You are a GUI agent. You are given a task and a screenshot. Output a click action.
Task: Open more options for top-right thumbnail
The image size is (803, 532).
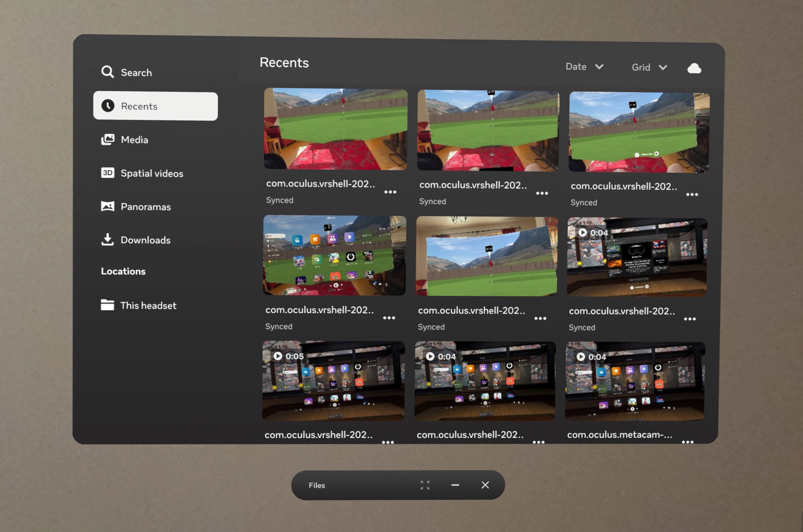coord(692,195)
